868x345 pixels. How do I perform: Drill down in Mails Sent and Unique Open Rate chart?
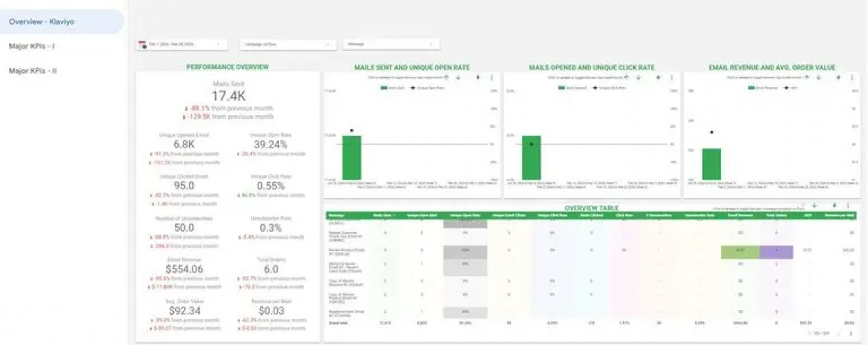tap(458, 77)
